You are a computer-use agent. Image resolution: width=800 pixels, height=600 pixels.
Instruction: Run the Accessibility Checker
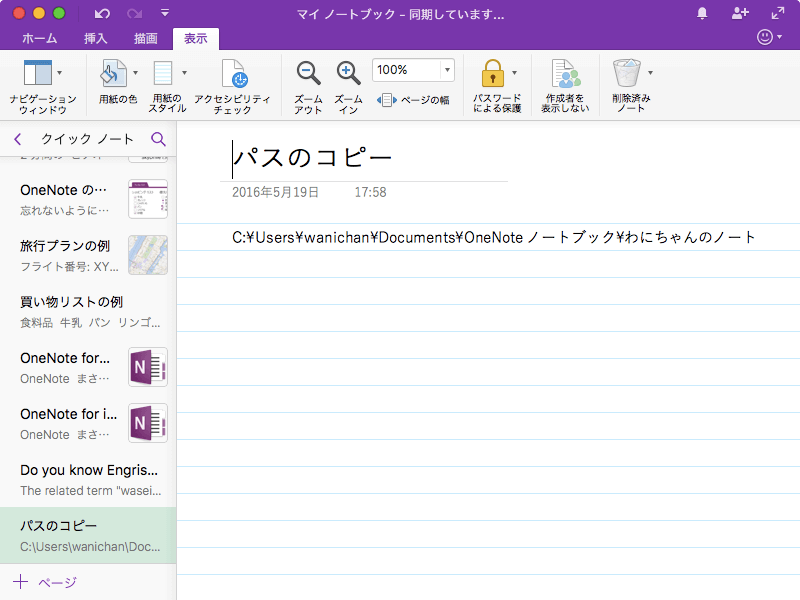(x=233, y=75)
